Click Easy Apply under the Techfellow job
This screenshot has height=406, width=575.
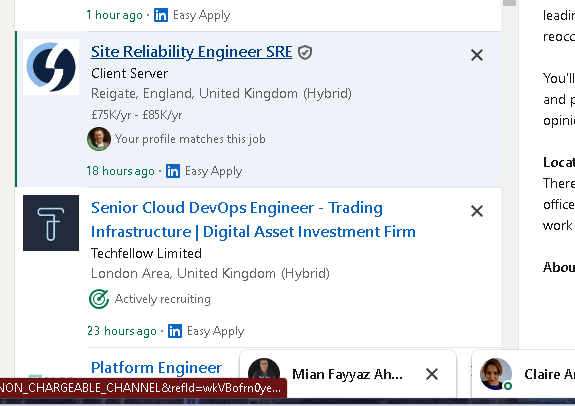215,331
